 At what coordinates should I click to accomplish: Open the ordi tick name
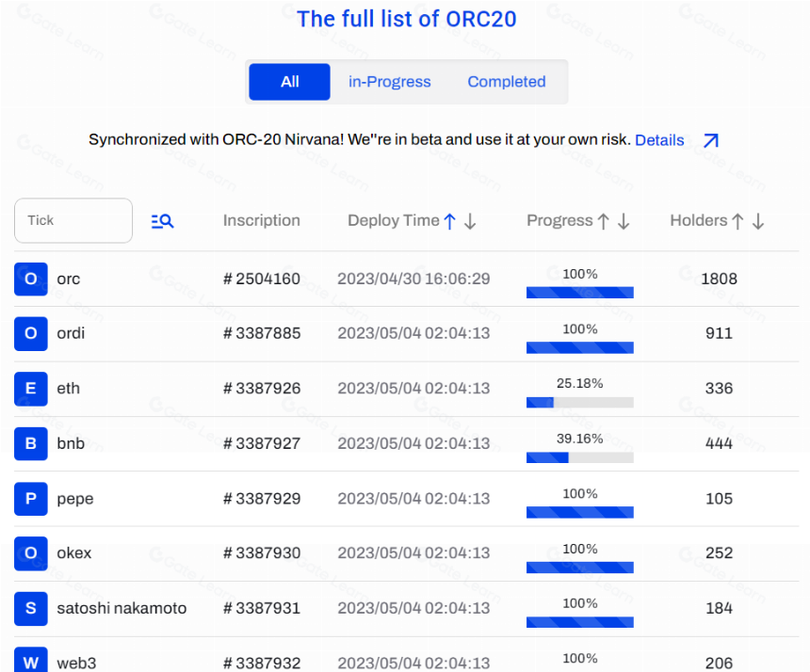click(x=71, y=333)
